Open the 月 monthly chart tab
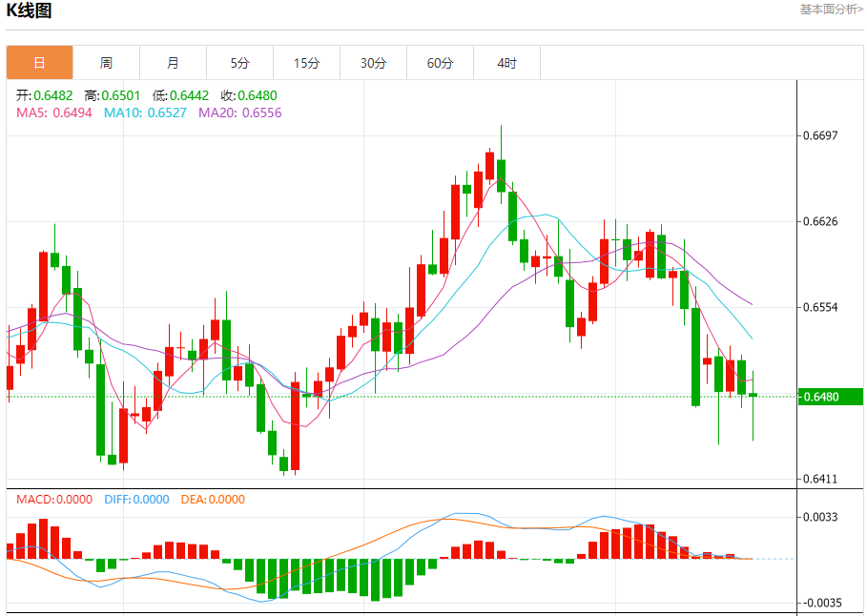 click(173, 63)
